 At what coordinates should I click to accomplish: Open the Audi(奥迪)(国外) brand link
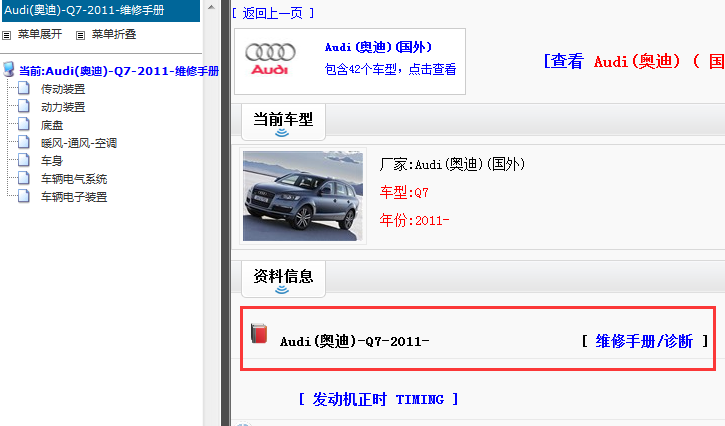[378, 47]
